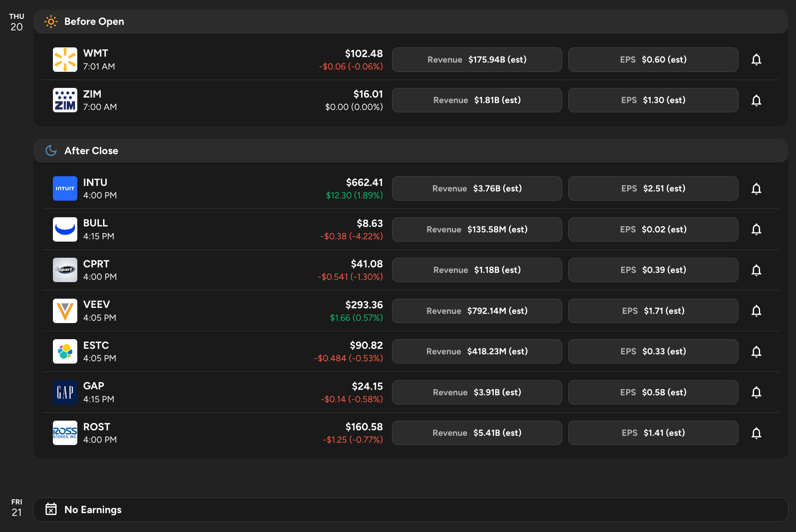Screen dimensions: 796x532
Task: Click the calendar icon beside No Earnings
Action: click(x=51, y=509)
